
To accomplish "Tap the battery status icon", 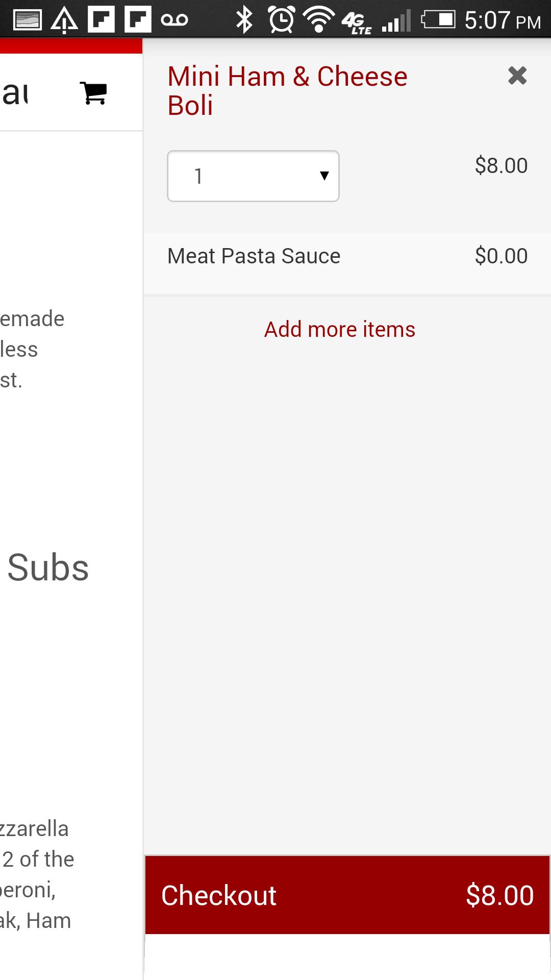I will point(438,20).
